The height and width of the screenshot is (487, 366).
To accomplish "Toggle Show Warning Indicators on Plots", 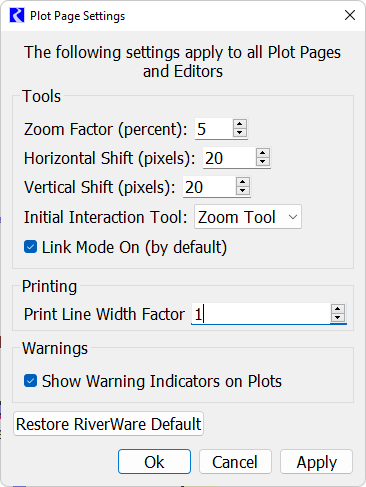I will click(x=30, y=381).
